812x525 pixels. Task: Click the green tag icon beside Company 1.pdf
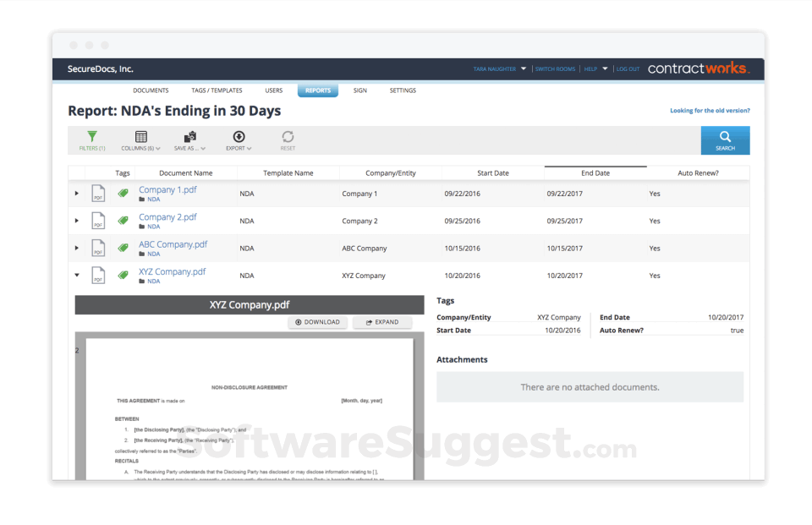[x=123, y=193]
